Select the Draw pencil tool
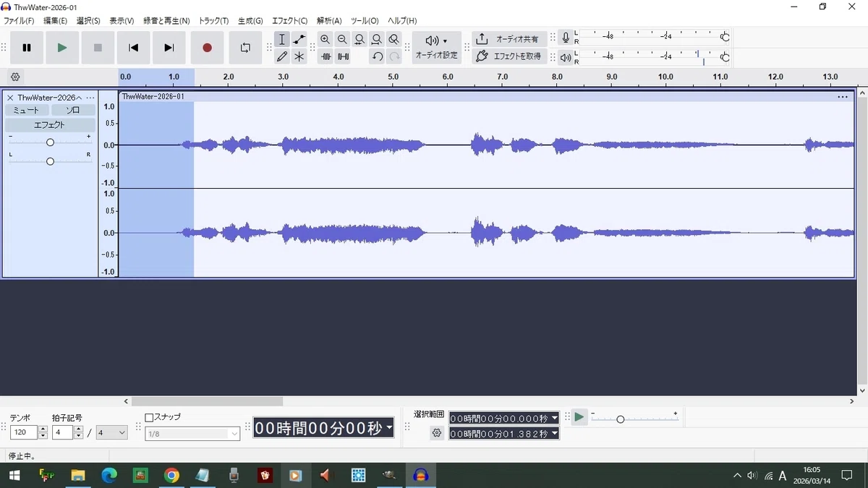Image resolution: width=868 pixels, height=488 pixels. (282, 56)
